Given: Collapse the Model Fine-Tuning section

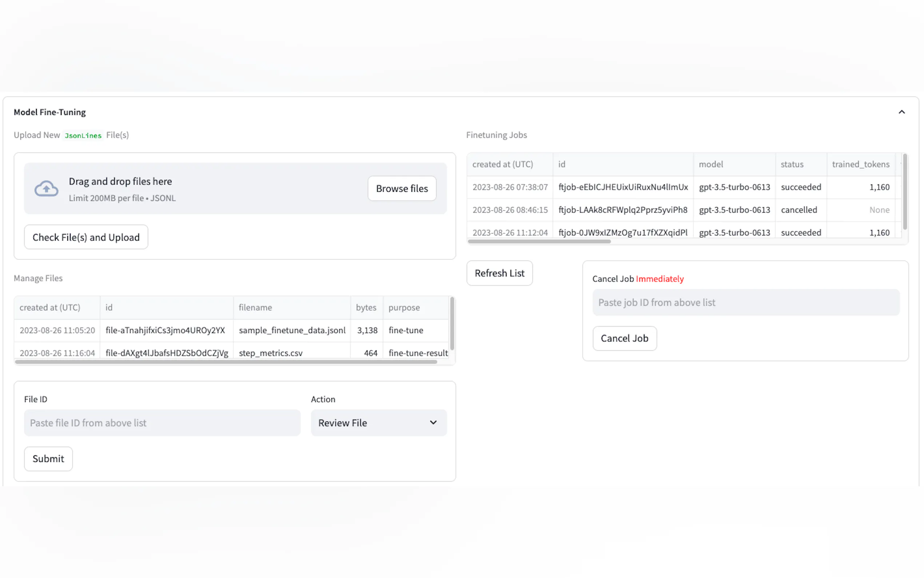Looking at the screenshot, I should [901, 112].
